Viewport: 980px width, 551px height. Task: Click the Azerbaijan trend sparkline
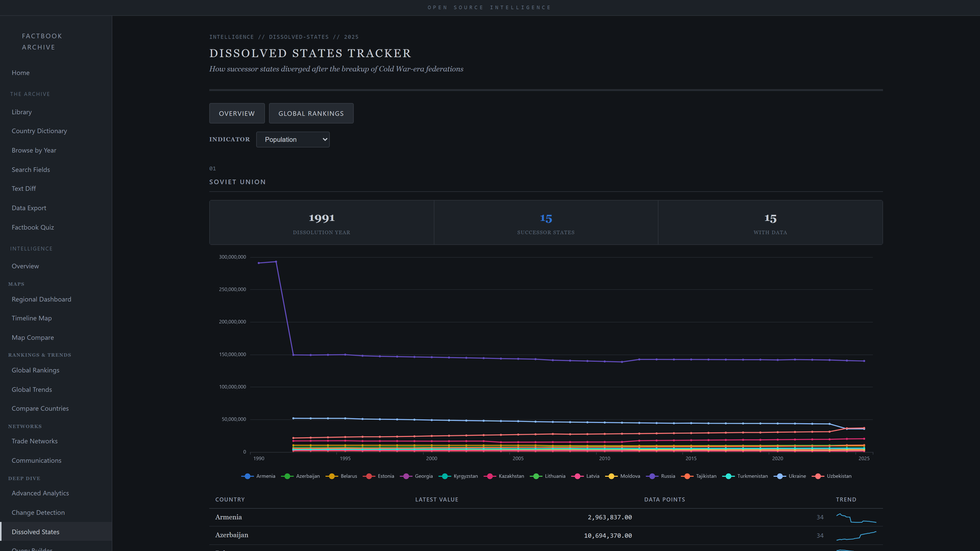856,536
